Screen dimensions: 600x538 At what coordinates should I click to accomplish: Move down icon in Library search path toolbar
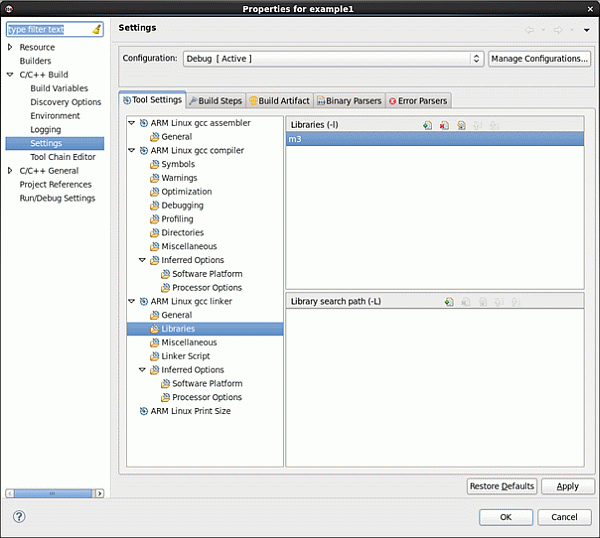pyautogui.click(x=515, y=302)
